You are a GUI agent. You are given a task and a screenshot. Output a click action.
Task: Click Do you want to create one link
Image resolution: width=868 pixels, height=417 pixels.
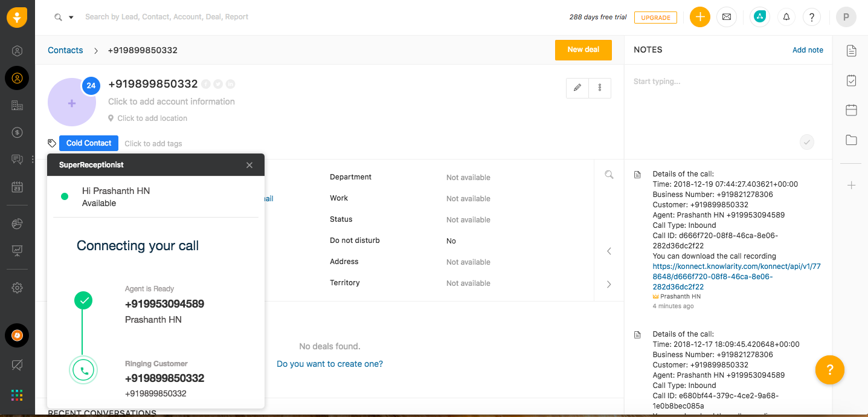pyautogui.click(x=330, y=364)
